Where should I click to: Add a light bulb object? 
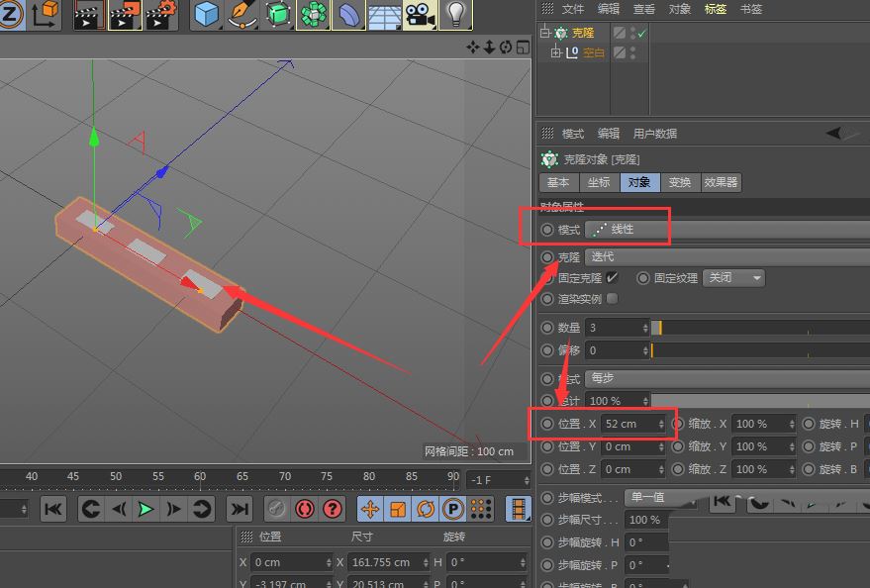click(455, 14)
